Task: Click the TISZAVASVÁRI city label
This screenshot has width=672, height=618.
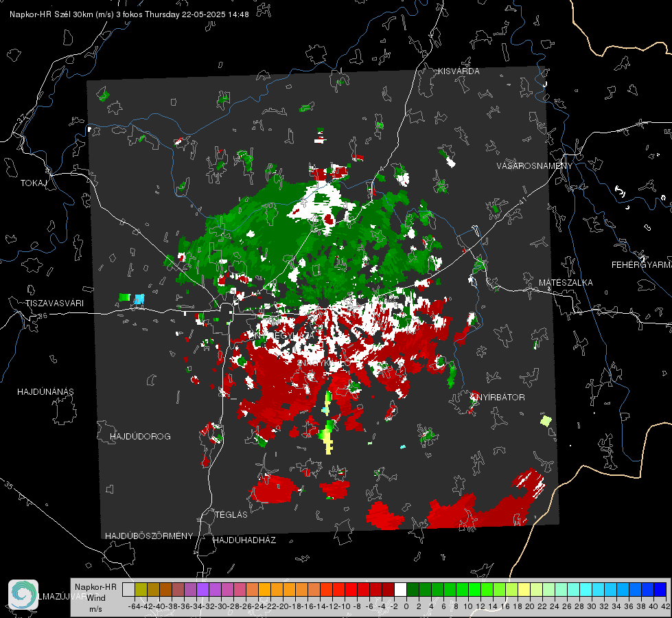Action: (x=54, y=304)
